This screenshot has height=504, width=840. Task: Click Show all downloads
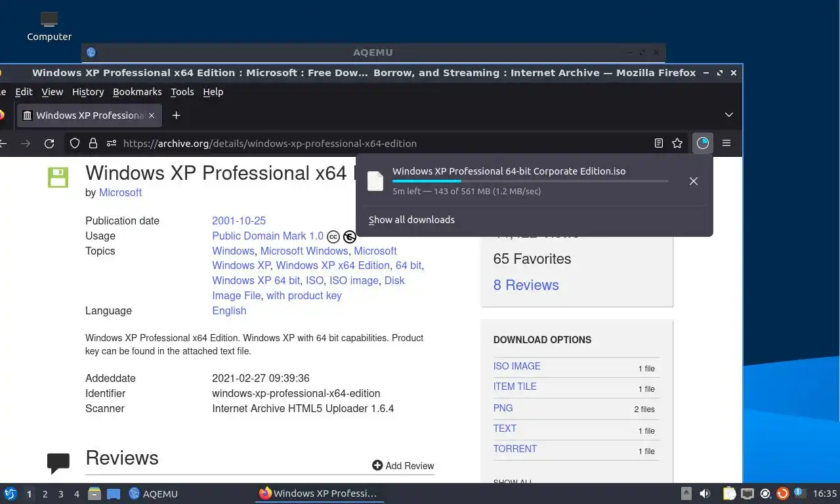tap(411, 220)
